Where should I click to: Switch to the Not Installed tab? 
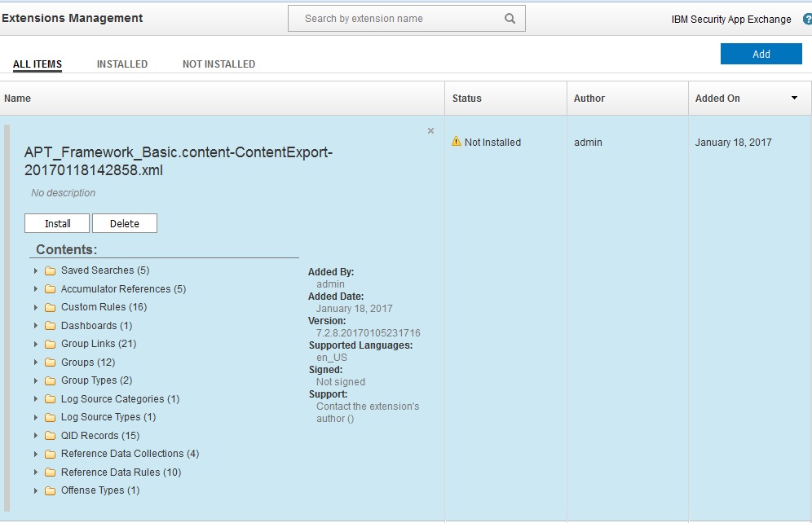click(218, 64)
